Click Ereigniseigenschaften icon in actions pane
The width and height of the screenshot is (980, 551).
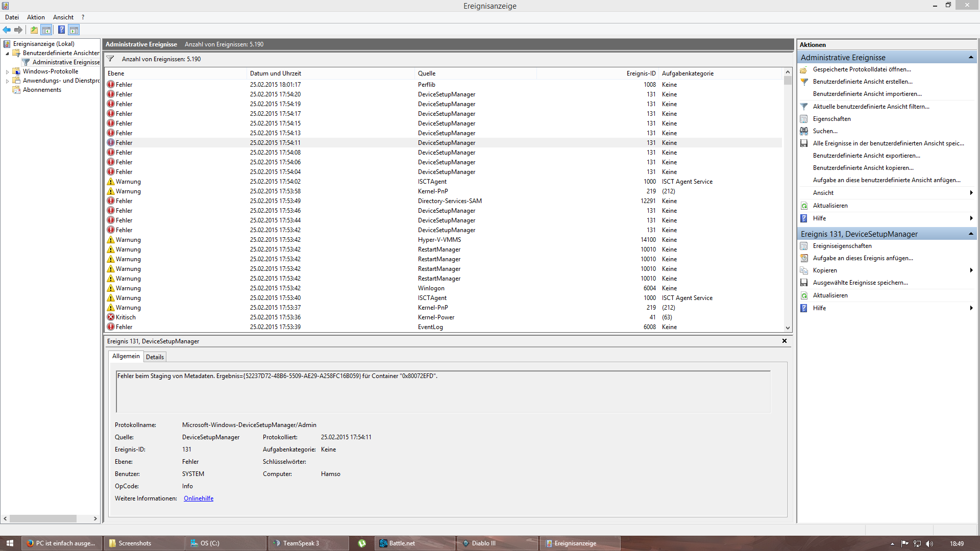click(804, 246)
